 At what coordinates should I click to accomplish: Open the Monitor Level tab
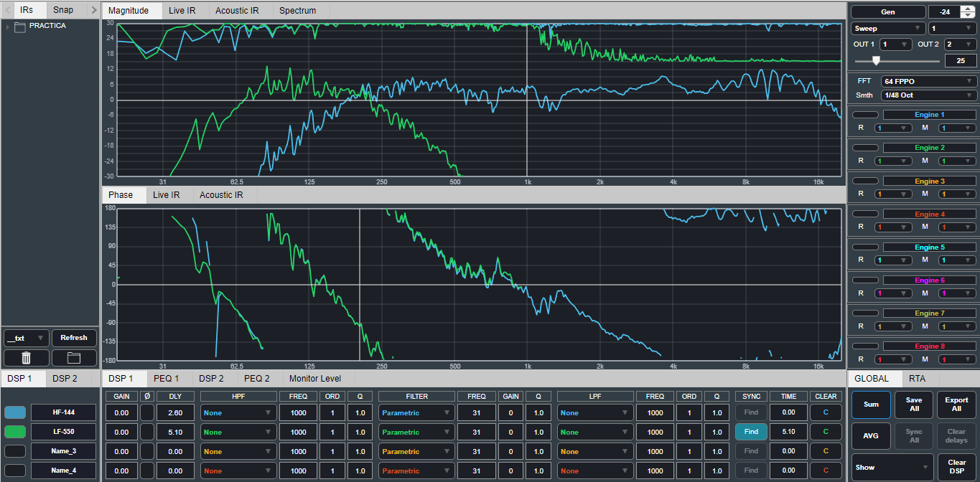click(x=315, y=378)
